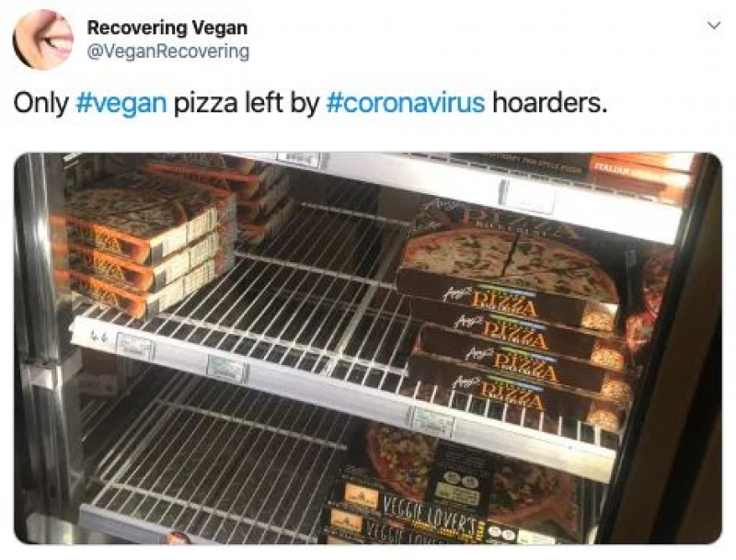Open the Recovering Vegan profile avatar
Screen dimensions: 736x560
(x=42, y=40)
